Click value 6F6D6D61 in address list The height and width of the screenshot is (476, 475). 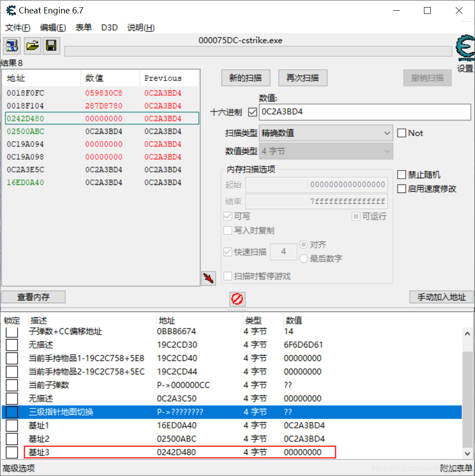coord(303,345)
